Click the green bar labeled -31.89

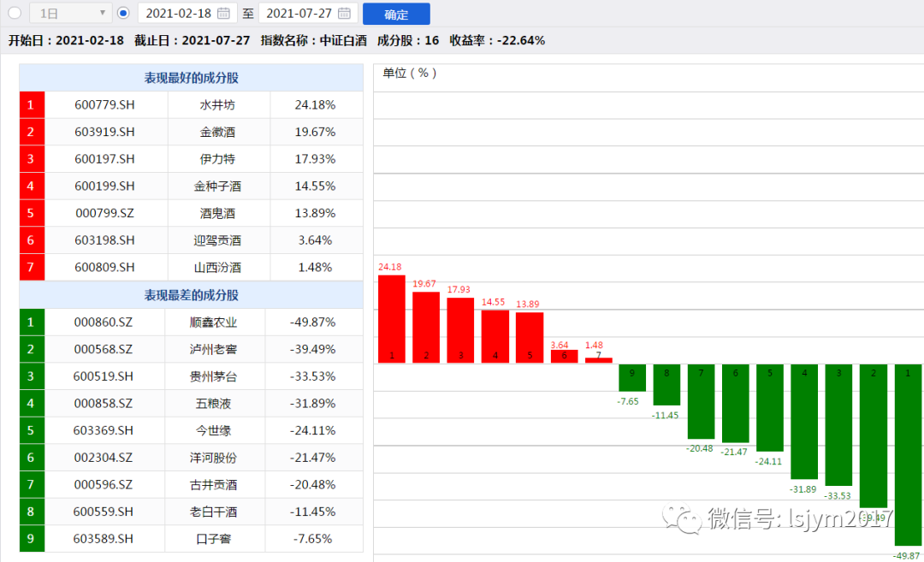click(x=804, y=421)
